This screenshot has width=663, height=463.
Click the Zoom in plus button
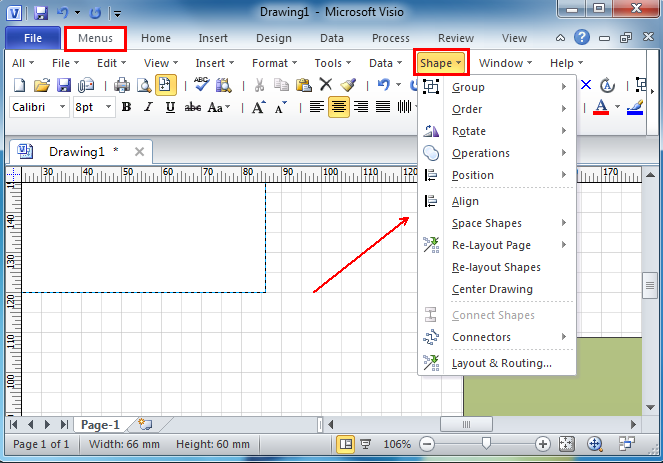tap(542, 444)
